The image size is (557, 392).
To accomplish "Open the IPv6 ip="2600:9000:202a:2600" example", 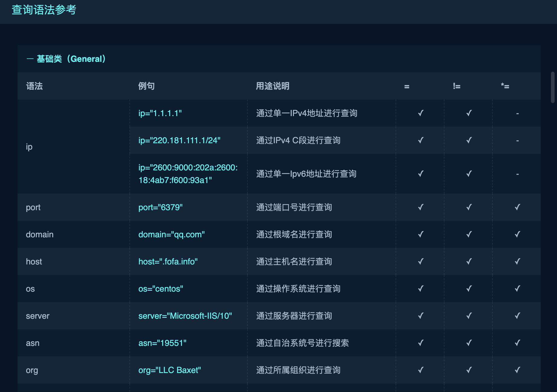I will [188, 174].
